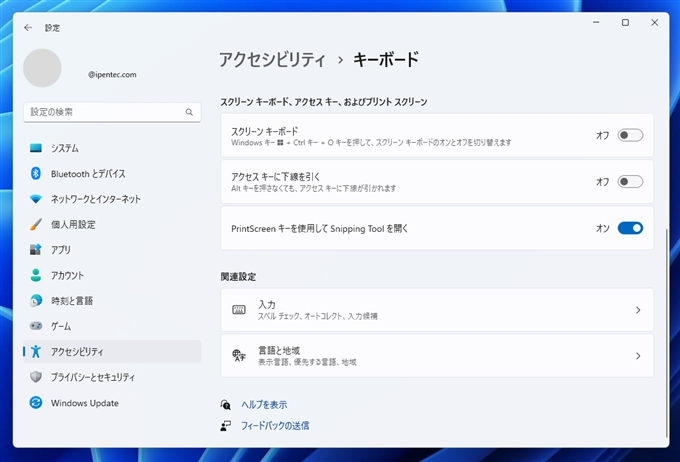680x462 pixels.
Task: Select ネットワークとインターネット in sidebar
Action: 112,199
